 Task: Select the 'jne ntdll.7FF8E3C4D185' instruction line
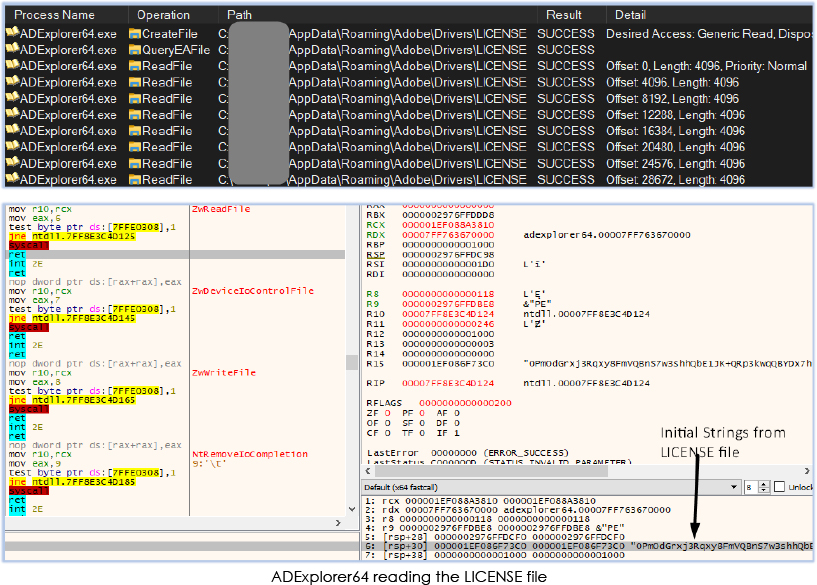72,482
